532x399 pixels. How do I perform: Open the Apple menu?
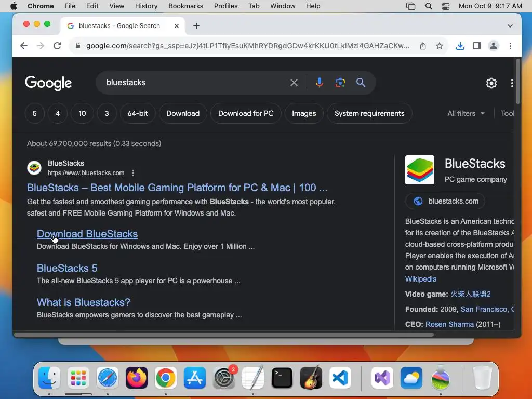coord(14,6)
